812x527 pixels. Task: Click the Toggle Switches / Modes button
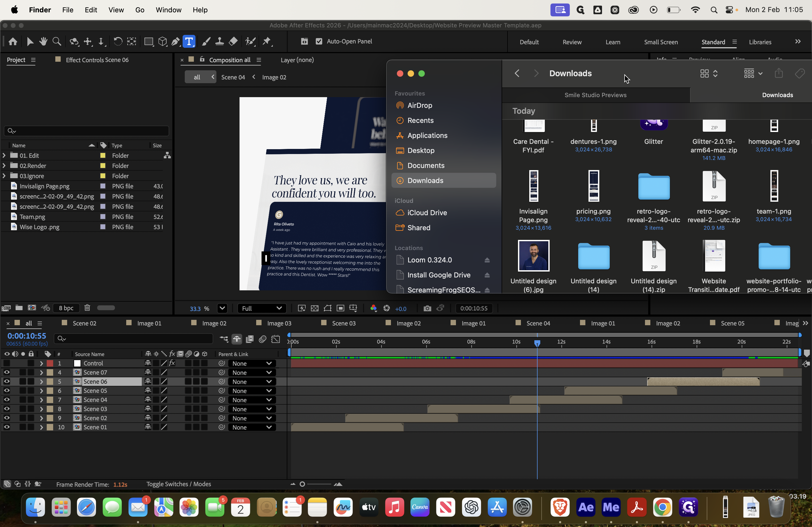[x=179, y=484]
